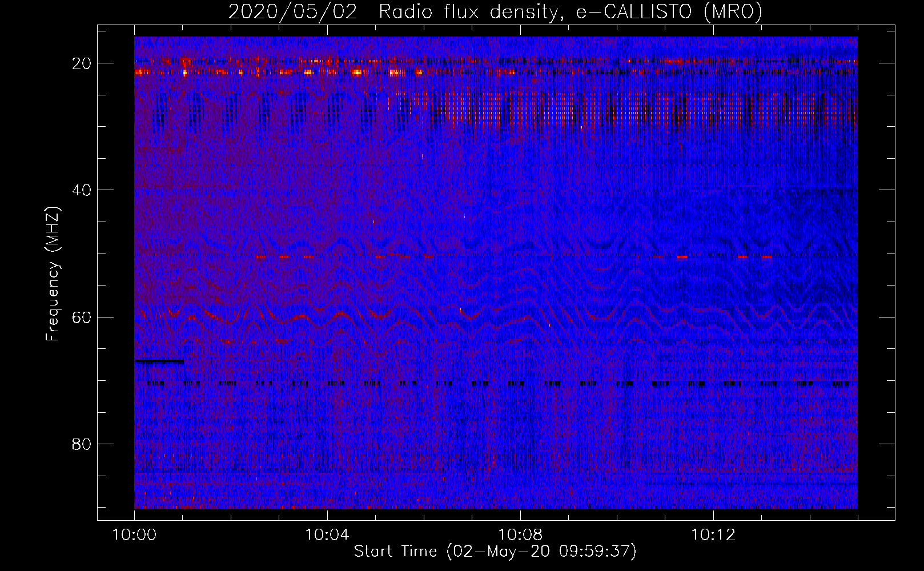Click the 'Start Time (02-May-20 09:59:37)' label
Screen dimensions: 924x571
495,552
